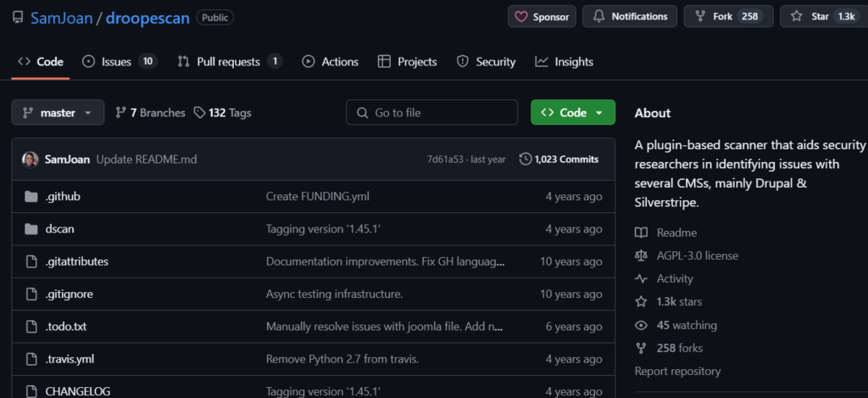Viewport: 868px width, 398px height.
Task: Open the Pull requests tab
Action: point(230,62)
